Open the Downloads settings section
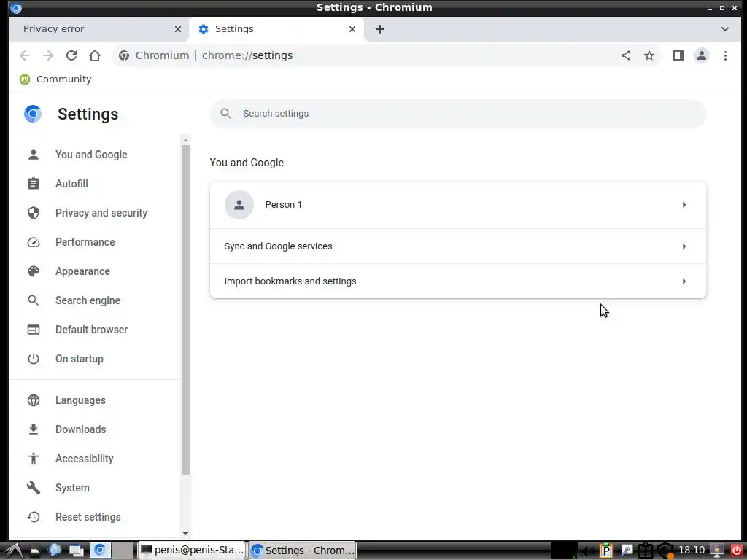The image size is (747, 560). click(80, 429)
